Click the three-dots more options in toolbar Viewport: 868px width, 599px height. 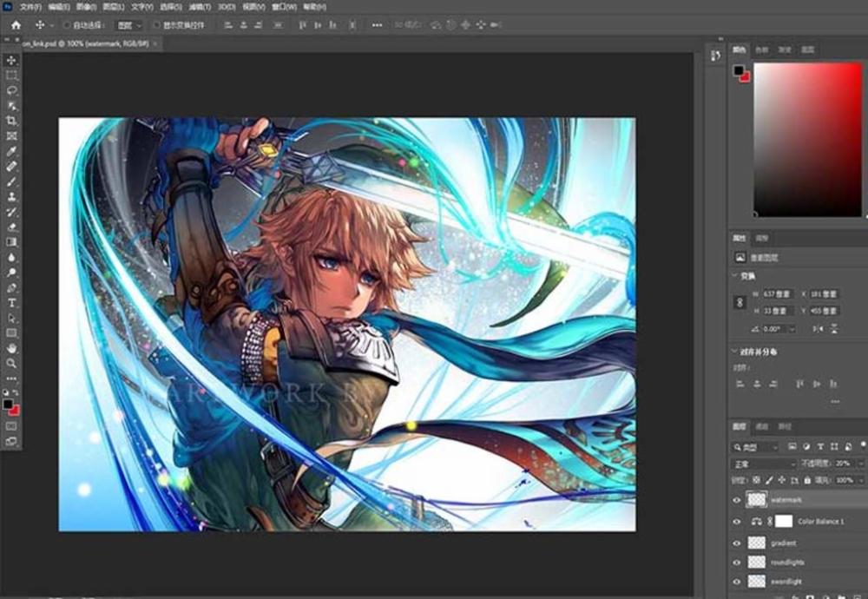(12, 378)
